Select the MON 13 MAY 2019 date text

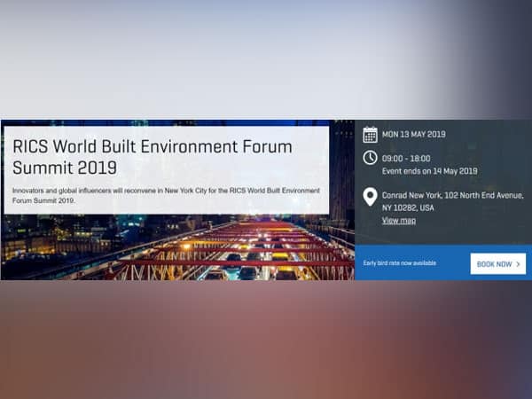[x=413, y=135]
